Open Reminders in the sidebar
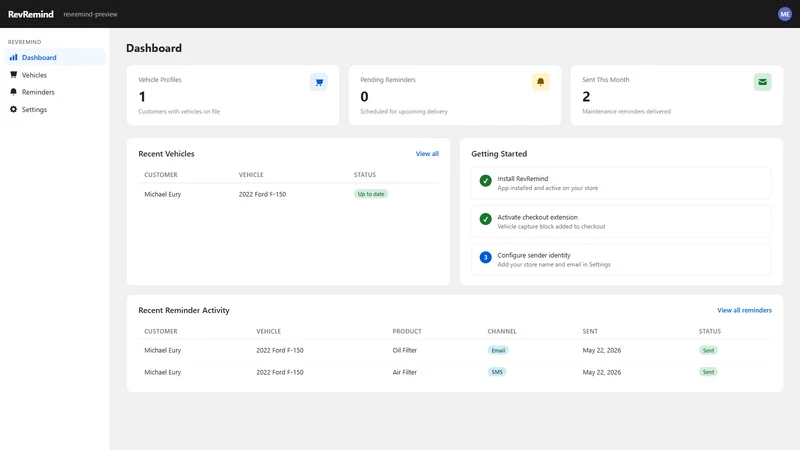This screenshot has width=800, height=450. point(55,92)
